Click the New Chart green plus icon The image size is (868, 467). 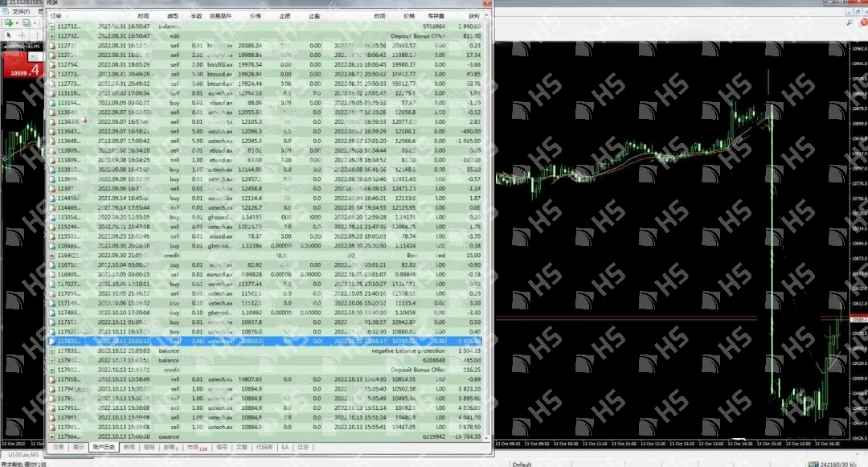(x=9, y=23)
